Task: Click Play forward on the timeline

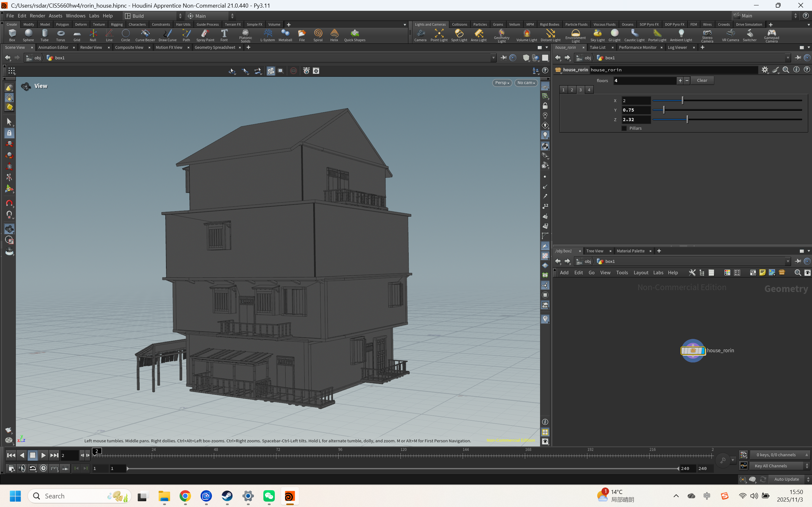Action: click(x=43, y=455)
